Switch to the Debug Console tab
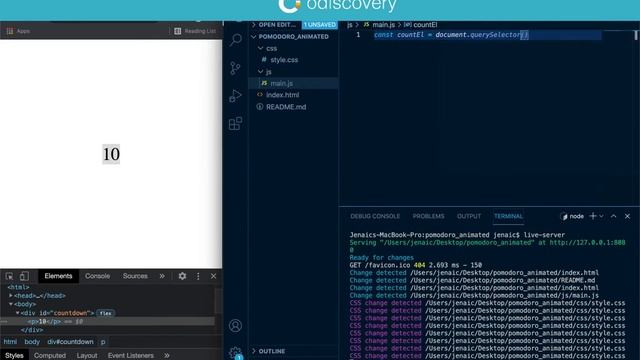640x360 pixels. click(375, 216)
